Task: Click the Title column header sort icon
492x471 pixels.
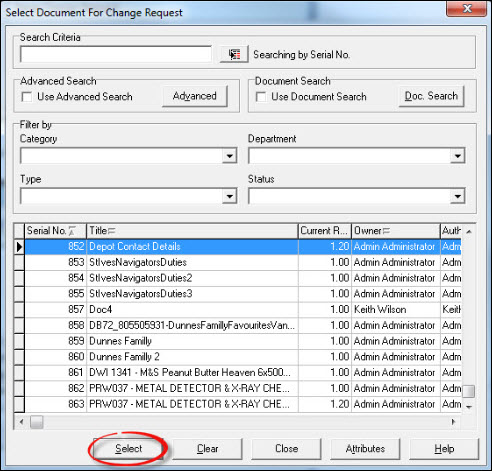Action: tap(112, 231)
